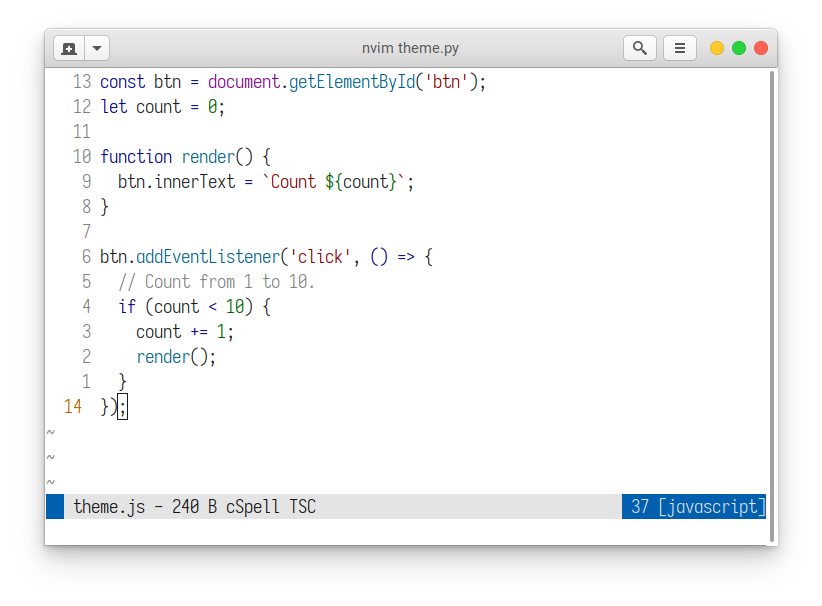This screenshot has height=606, width=822.
Task: Click 'const' keyword on first line
Action: click(x=122, y=82)
